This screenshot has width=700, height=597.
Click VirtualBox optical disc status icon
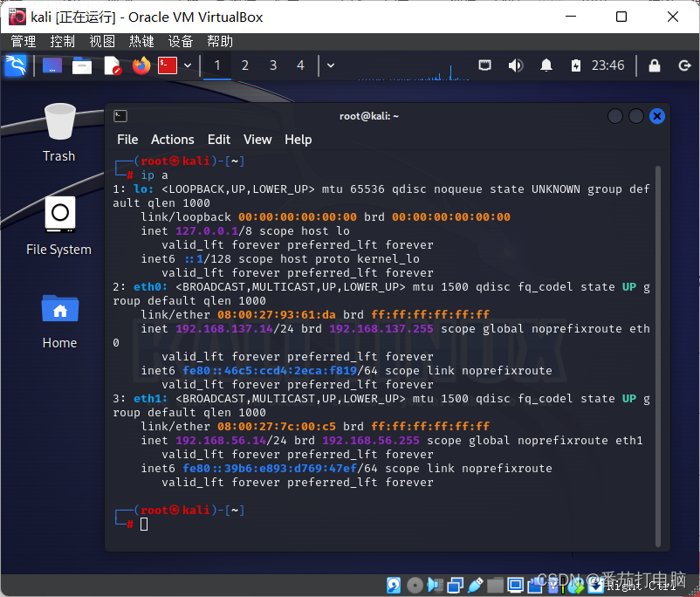coord(415,585)
